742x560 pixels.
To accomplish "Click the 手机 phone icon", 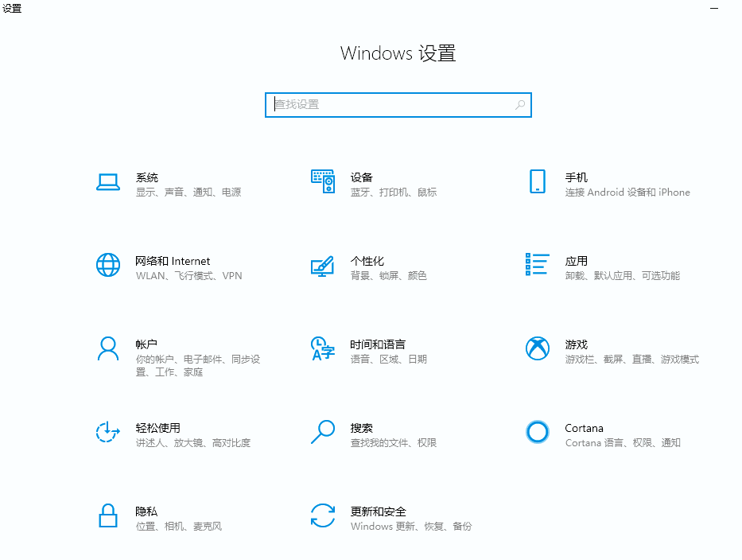I will tap(537, 181).
